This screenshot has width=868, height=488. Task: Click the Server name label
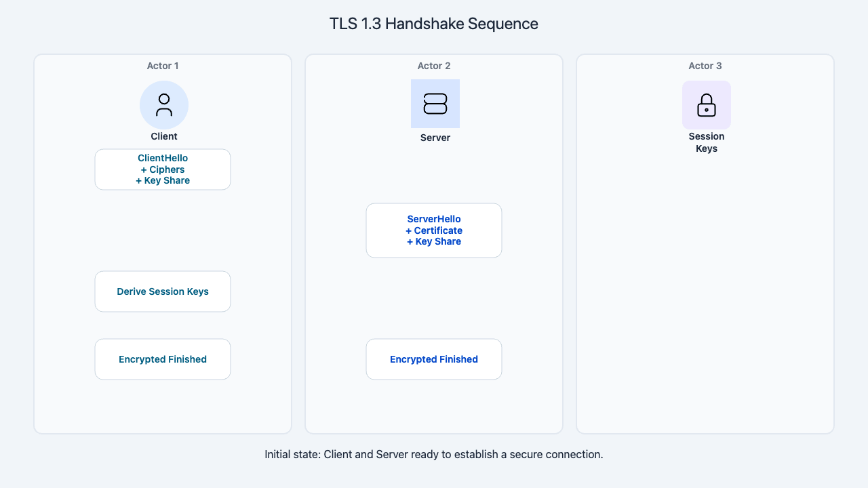pos(435,138)
